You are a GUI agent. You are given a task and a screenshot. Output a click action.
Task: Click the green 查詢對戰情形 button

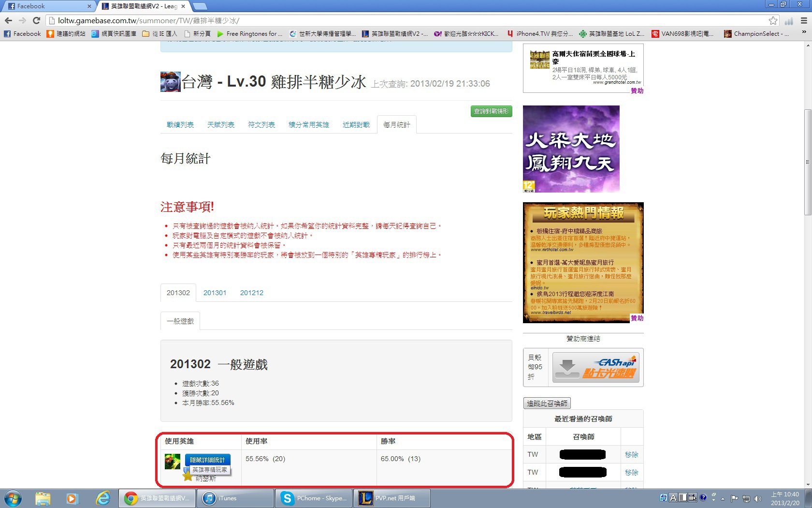[x=491, y=111]
